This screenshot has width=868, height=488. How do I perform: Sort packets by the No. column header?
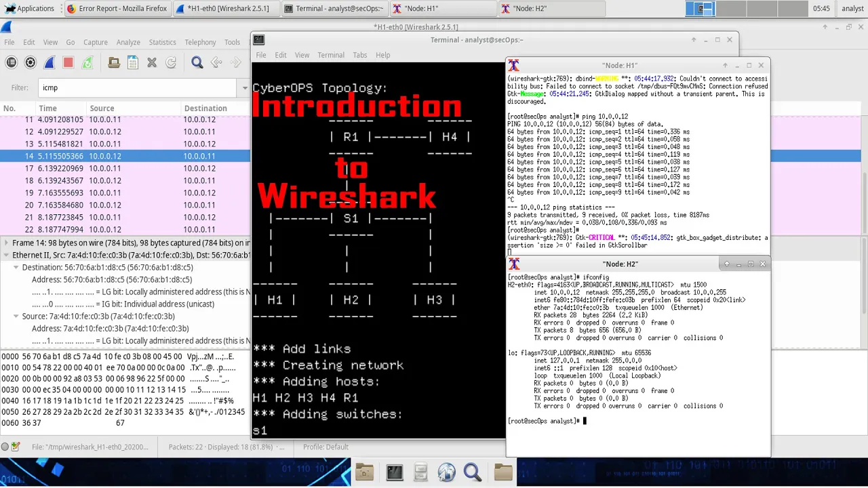click(x=18, y=108)
